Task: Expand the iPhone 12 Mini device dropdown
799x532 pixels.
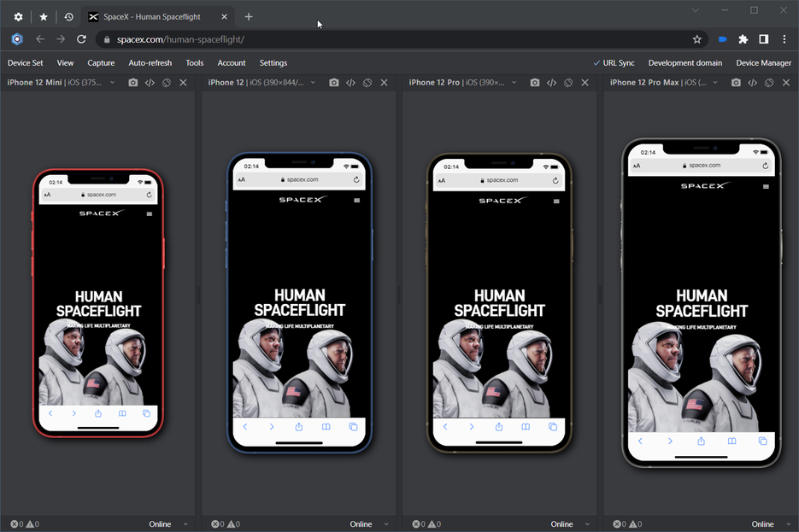Action: coord(113,83)
